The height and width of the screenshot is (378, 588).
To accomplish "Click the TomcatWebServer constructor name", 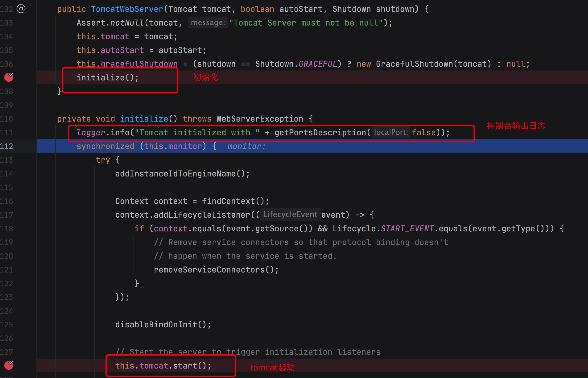I will point(127,9).
